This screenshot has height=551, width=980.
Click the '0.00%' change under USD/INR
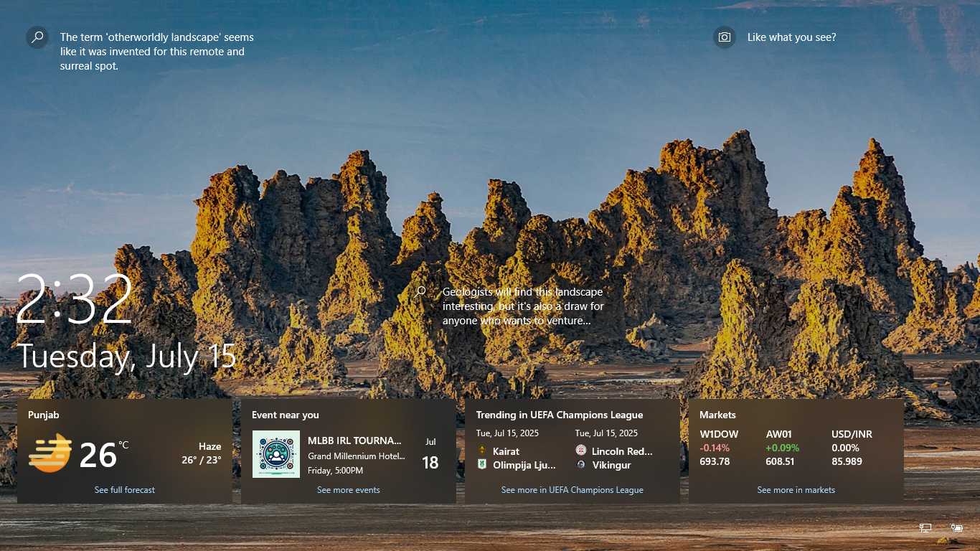point(846,448)
